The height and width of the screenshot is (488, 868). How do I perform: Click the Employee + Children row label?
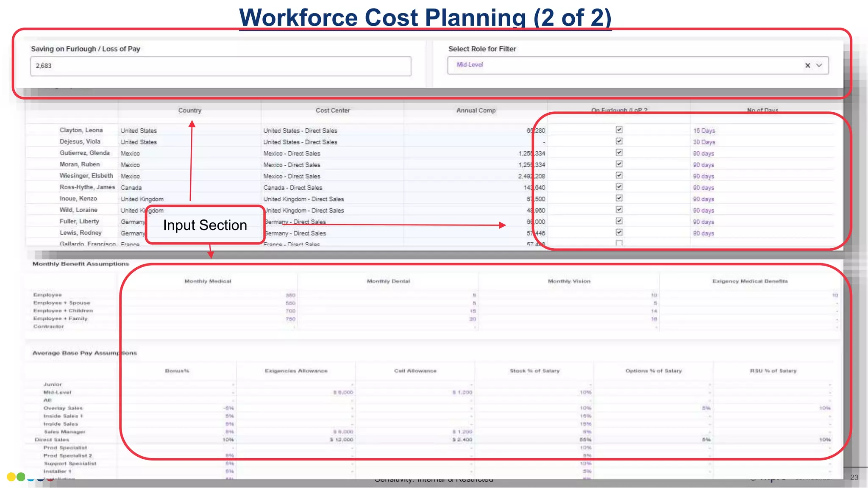(x=63, y=311)
